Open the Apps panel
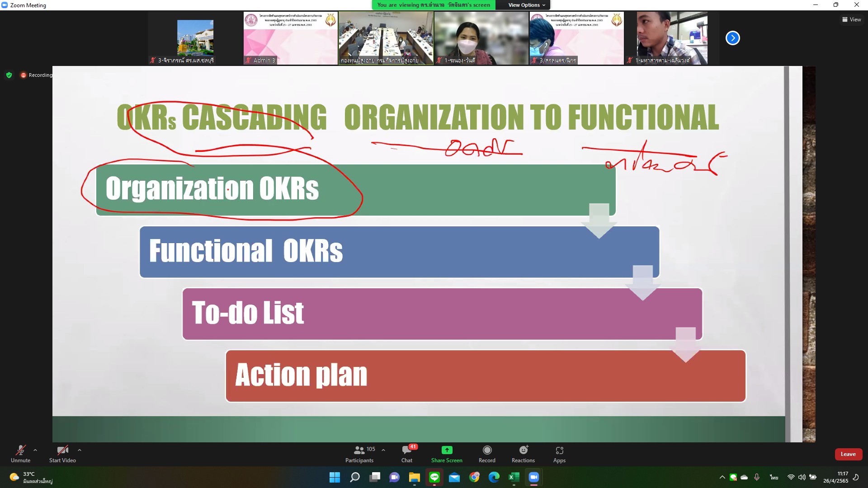 tap(559, 454)
